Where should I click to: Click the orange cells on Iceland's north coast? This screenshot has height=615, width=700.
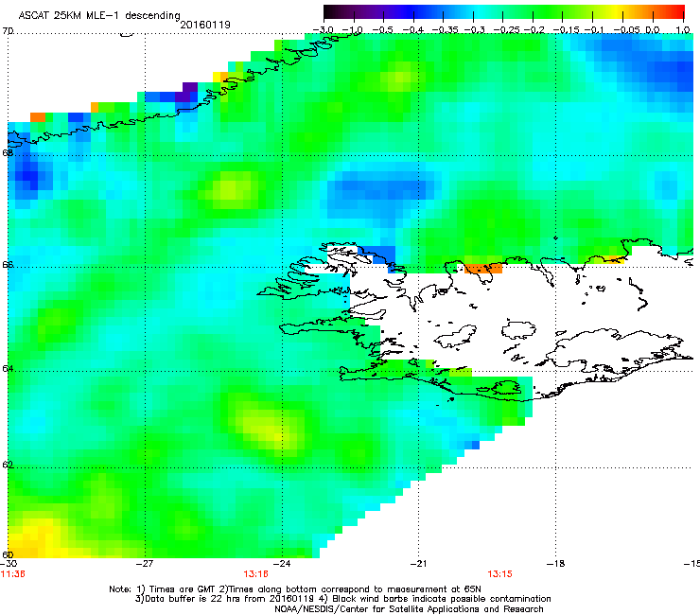483,268
